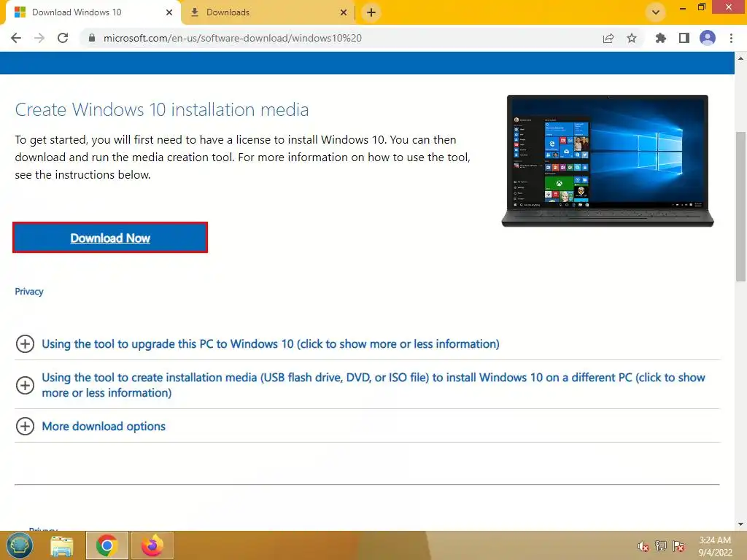747x560 pixels.
Task: Click the scrollbar up arrow
Action: 741,58
